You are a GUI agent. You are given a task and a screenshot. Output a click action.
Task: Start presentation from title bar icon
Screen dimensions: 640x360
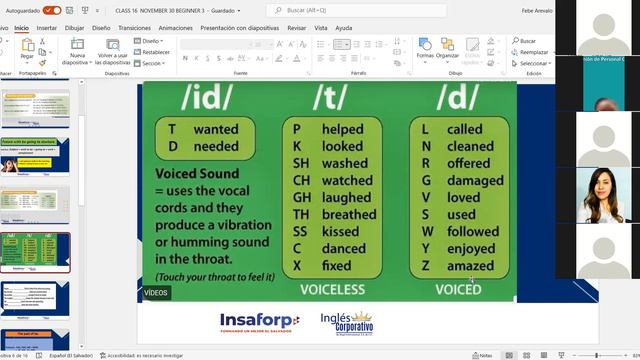pyautogui.click(x=85, y=10)
